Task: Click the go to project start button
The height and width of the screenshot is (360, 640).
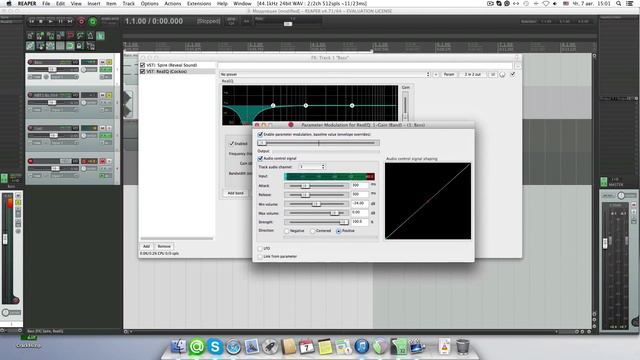Action: (31, 21)
